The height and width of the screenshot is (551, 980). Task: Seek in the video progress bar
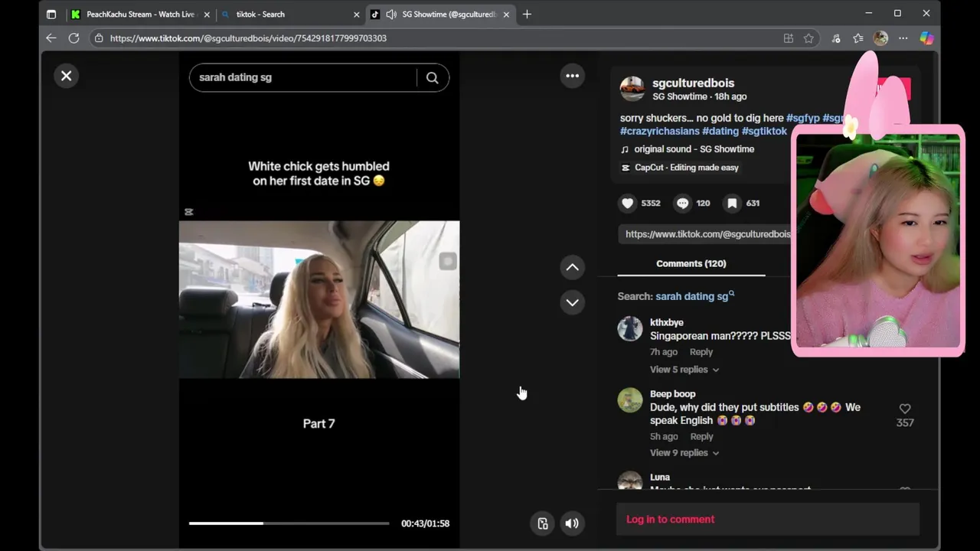tap(289, 523)
